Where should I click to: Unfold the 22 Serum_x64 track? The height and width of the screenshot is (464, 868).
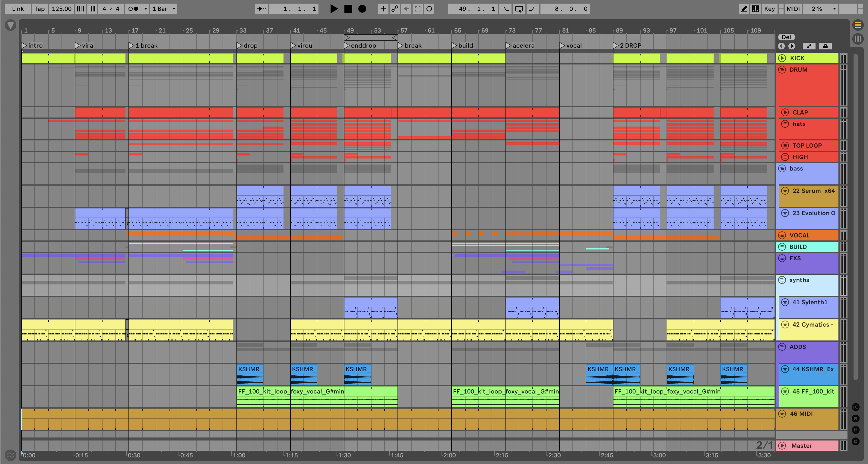pos(785,191)
